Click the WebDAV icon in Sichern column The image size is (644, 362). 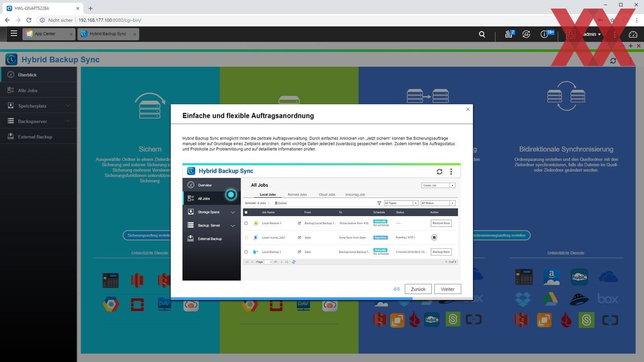coord(164,304)
